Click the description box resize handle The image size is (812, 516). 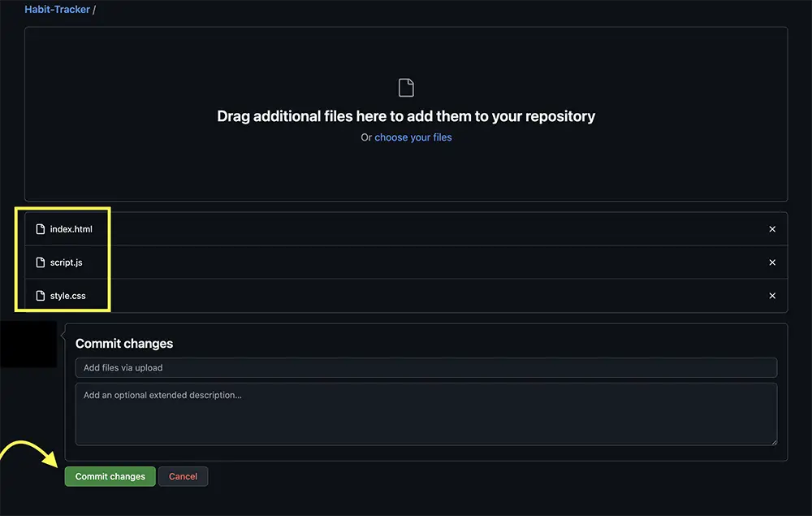pos(773,441)
